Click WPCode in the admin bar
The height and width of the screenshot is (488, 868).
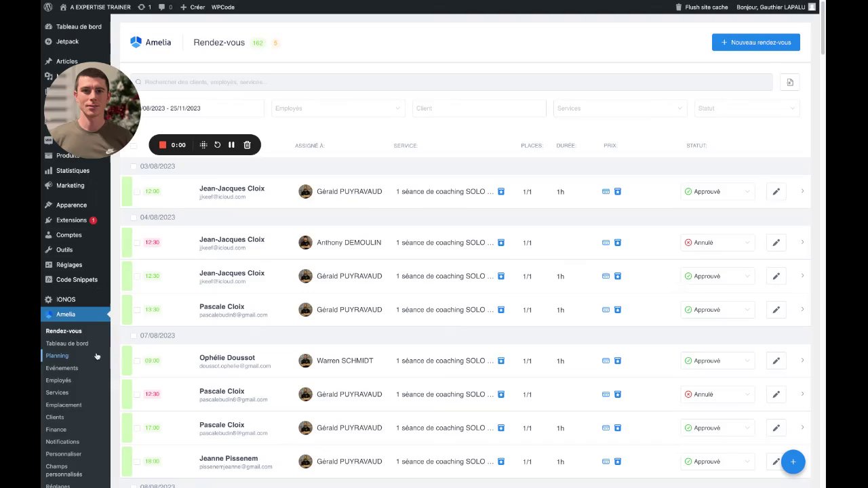[x=223, y=7]
